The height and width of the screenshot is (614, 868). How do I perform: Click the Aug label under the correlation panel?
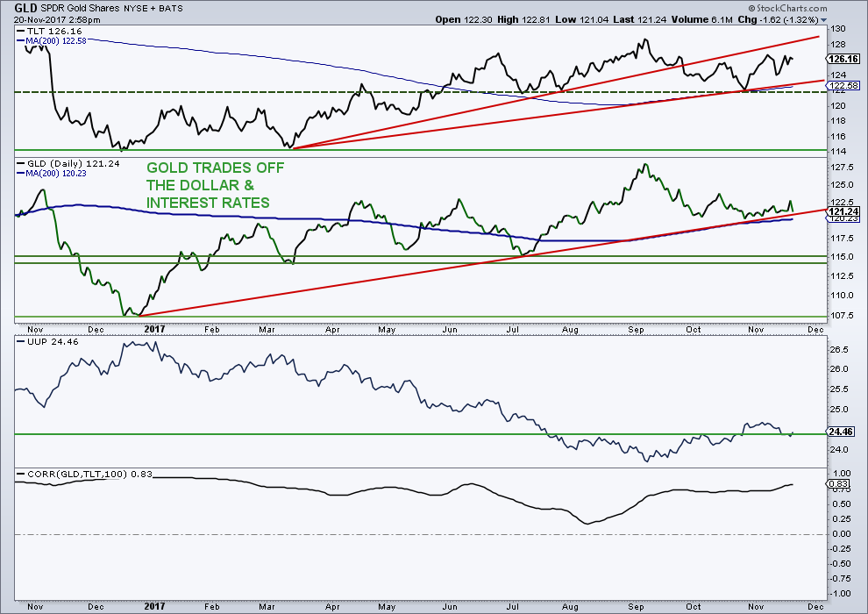(x=570, y=606)
